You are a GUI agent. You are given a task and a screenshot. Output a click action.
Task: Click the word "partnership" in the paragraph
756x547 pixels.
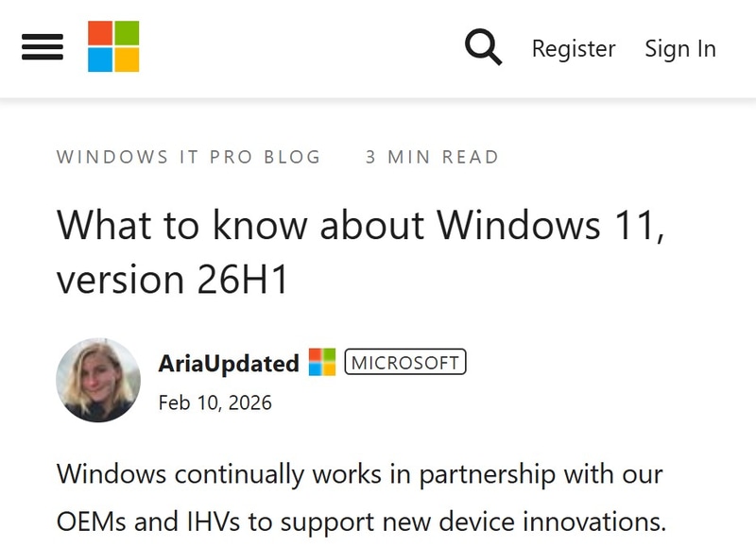coord(473,473)
